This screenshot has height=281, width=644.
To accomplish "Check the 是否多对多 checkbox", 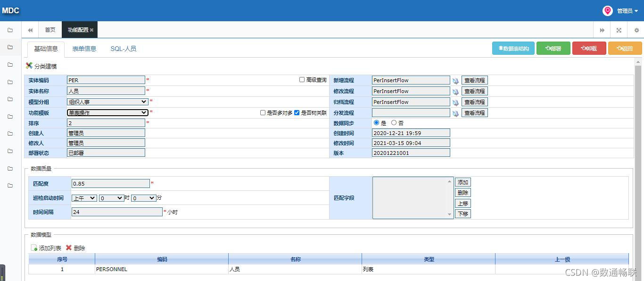I will (263, 113).
